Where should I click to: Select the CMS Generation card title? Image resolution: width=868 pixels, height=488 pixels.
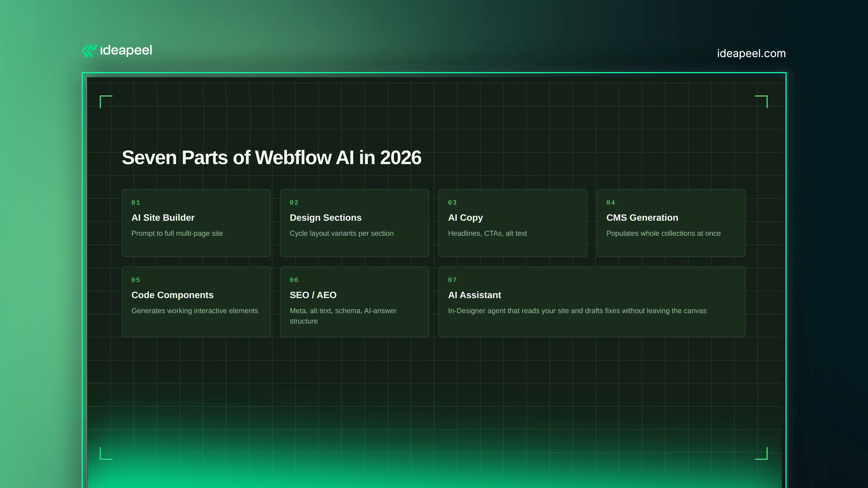pyautogui.click(x=642, y=218)
